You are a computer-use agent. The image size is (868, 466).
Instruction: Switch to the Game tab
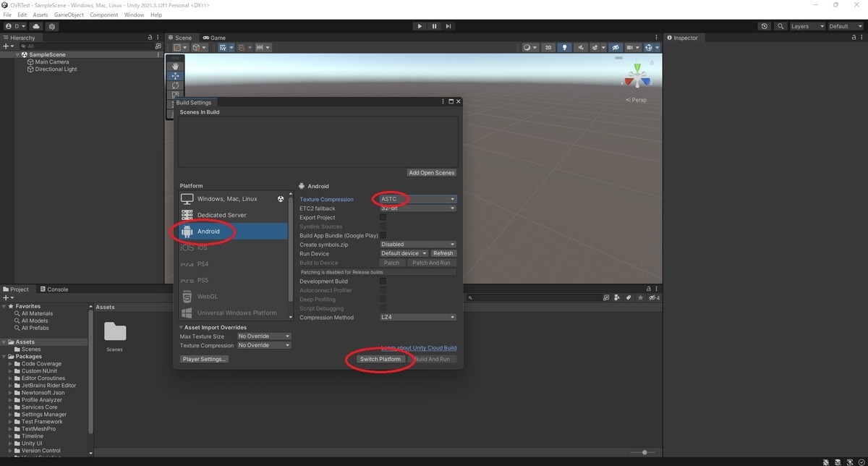click(x=214, y=38)
